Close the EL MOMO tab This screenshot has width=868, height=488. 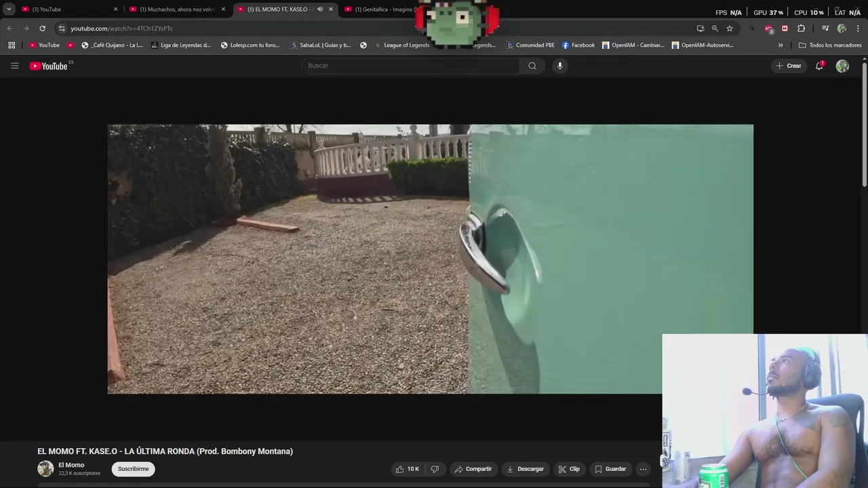click(331, 9)
